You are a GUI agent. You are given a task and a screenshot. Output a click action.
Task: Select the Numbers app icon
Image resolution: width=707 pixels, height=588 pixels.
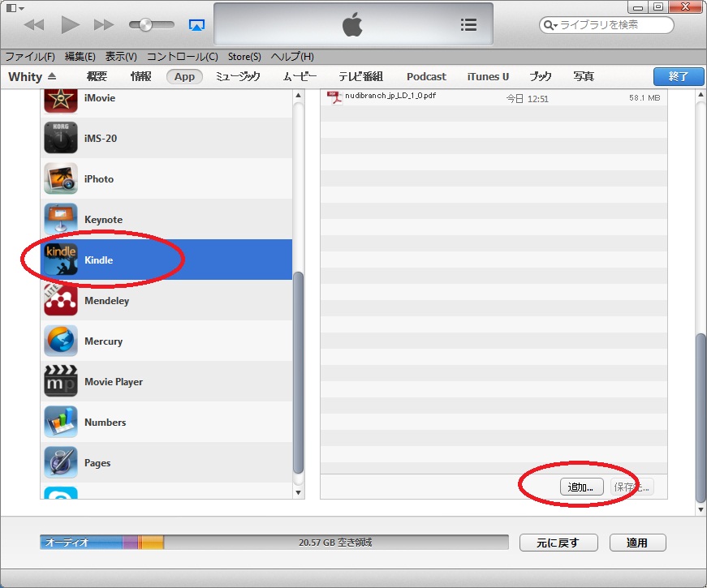(60, 422)
